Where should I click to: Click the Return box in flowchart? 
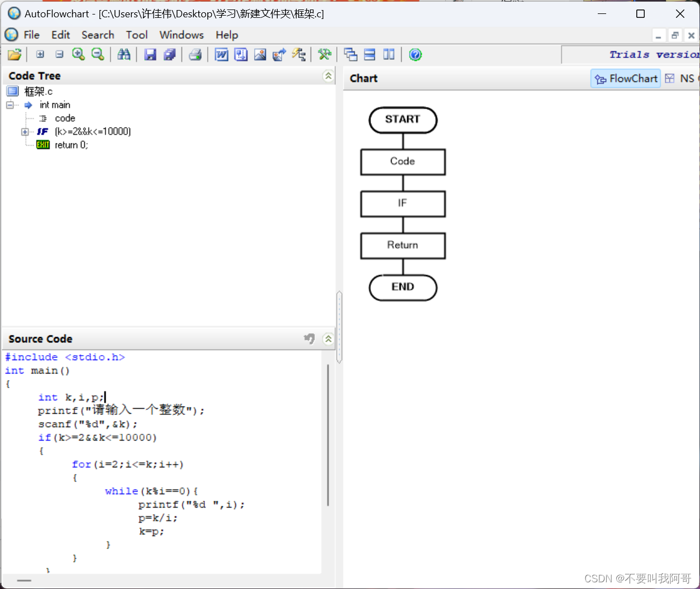tap(403, 246)
